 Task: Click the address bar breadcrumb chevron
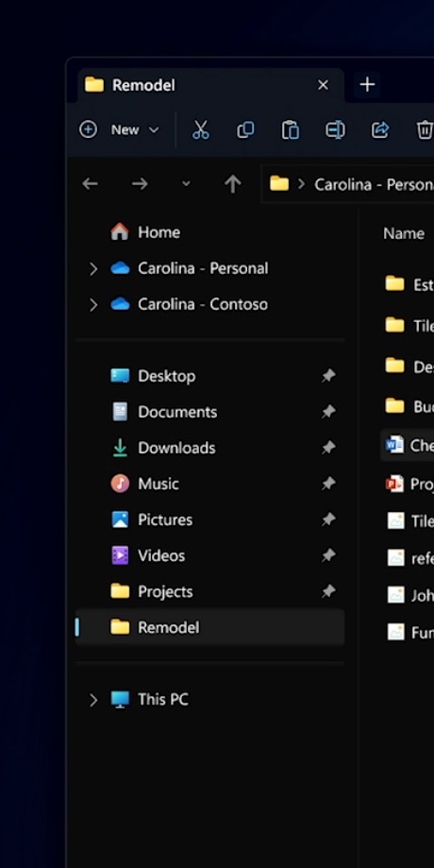pos(301,184)
